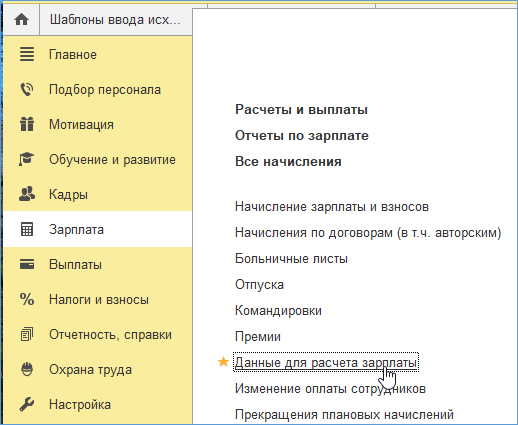Viewport: 518px width, 425px height.
Task: Click the phone icon for Подбор персонала
Action: (27, 89)
